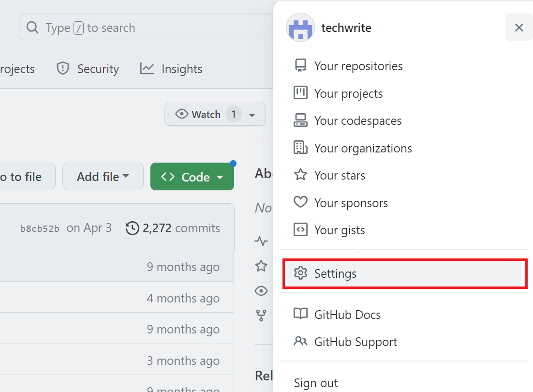View the 2,272 commits history
The image size is (533, 392).
point(173,228)
